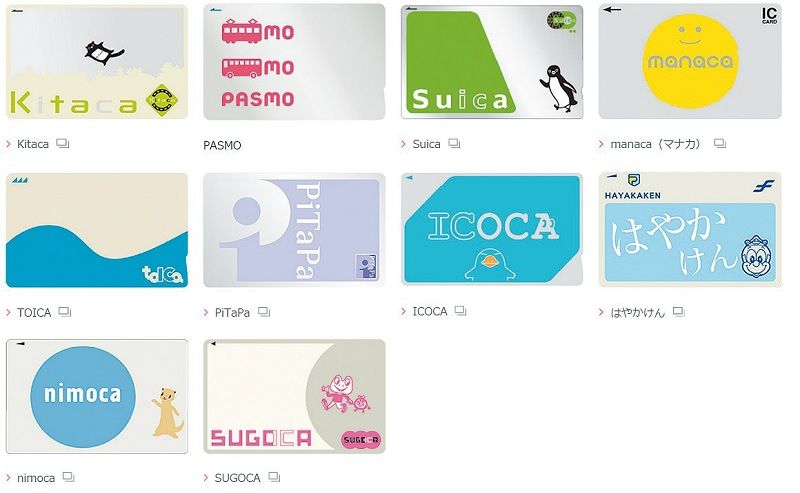Click the Suica penguin card image
Screen dimensions: 800x493
click(x=492, y=62)
